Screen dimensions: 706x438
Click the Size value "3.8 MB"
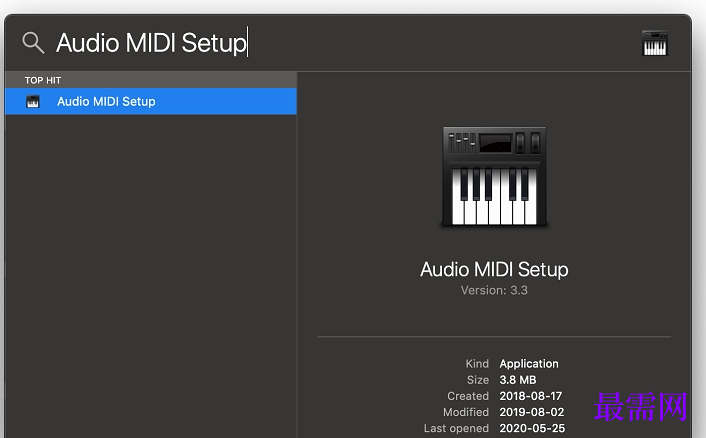(518, 380)
